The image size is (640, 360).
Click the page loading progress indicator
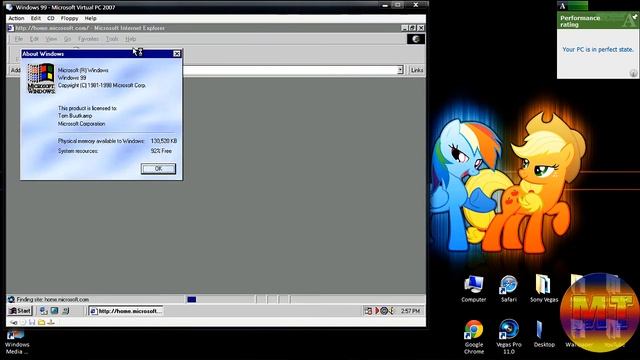191,299
